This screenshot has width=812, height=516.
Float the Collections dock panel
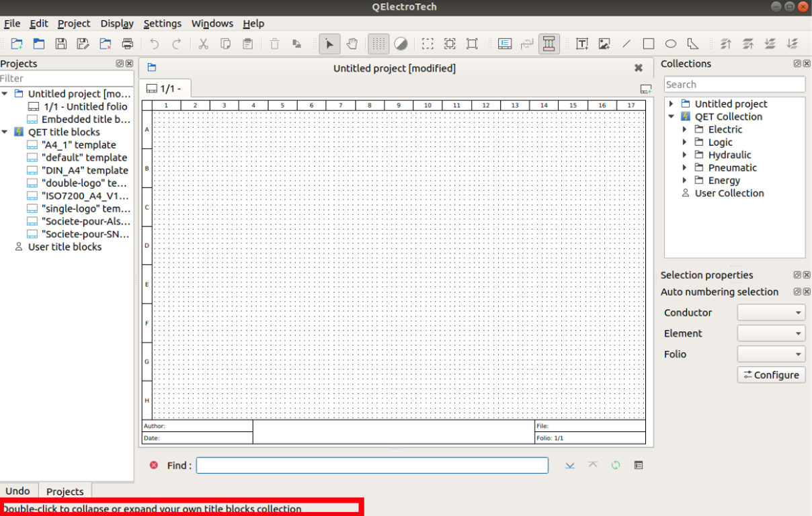pos(797,64)
